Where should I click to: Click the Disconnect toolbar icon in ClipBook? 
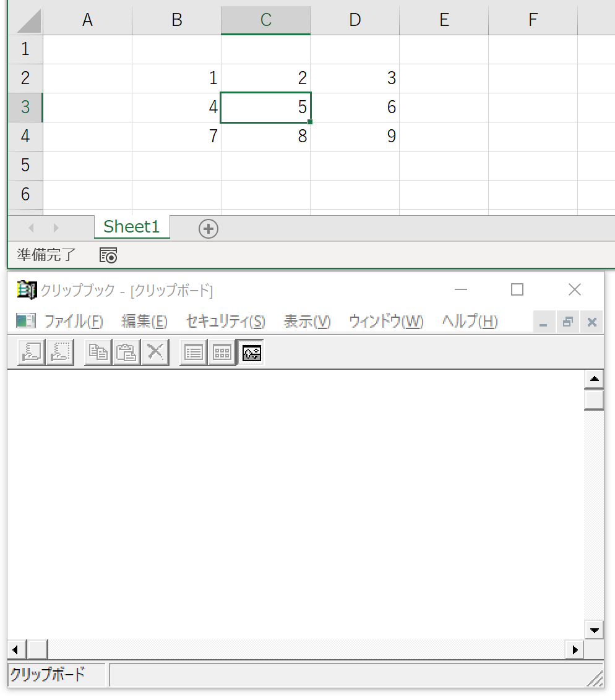pos(60,352)
